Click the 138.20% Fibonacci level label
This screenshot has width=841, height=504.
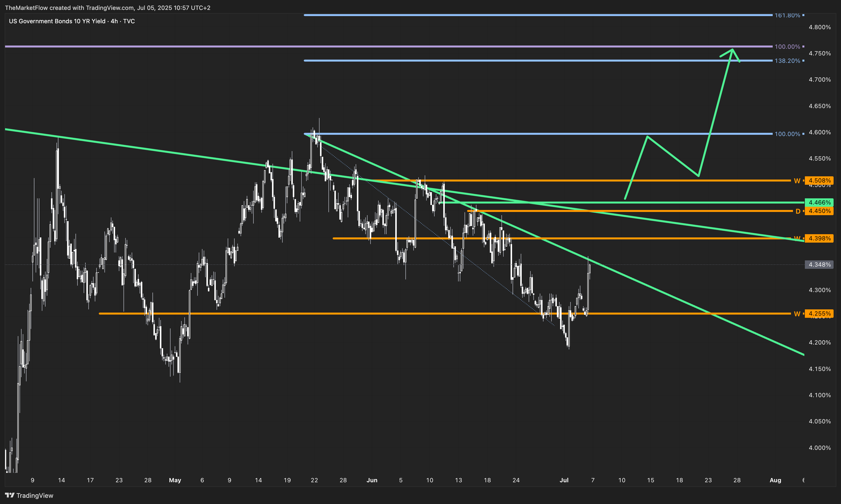tap(787, 61)
